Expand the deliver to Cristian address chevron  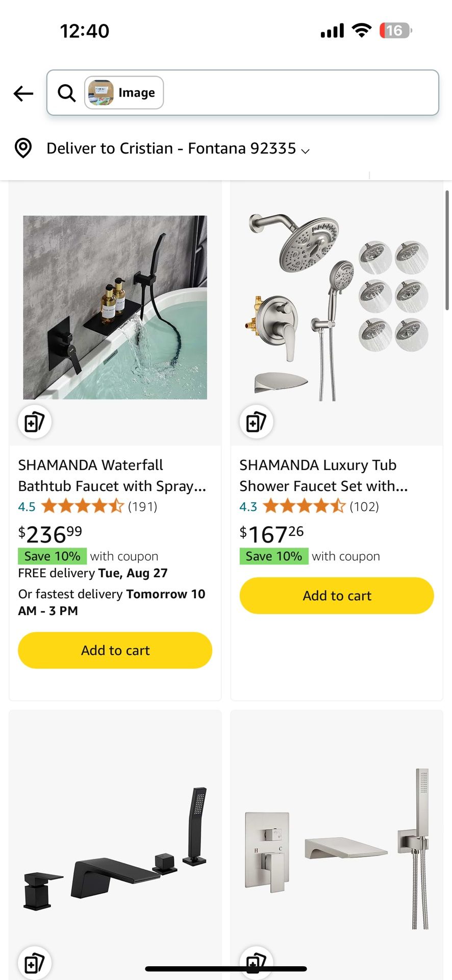(306, 150)
